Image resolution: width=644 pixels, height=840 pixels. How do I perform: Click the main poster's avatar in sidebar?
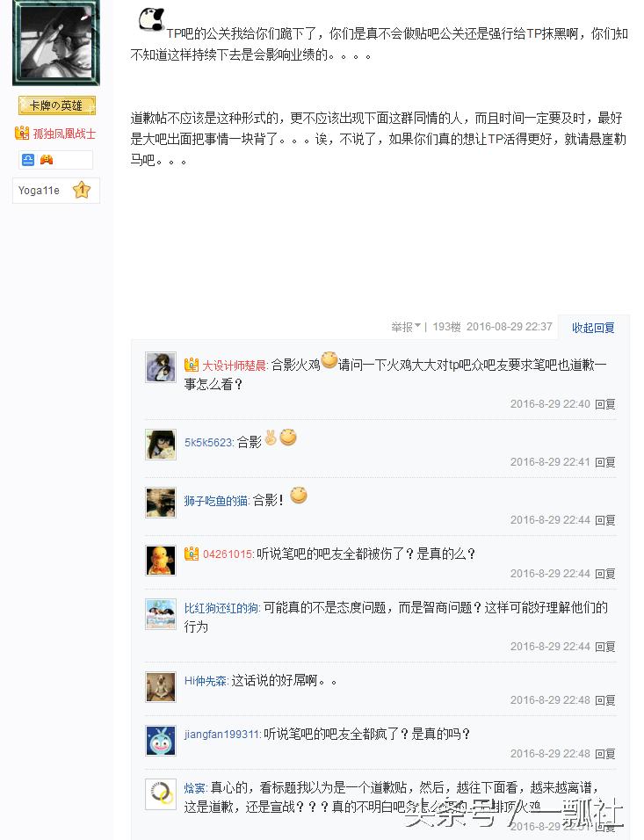55,42
